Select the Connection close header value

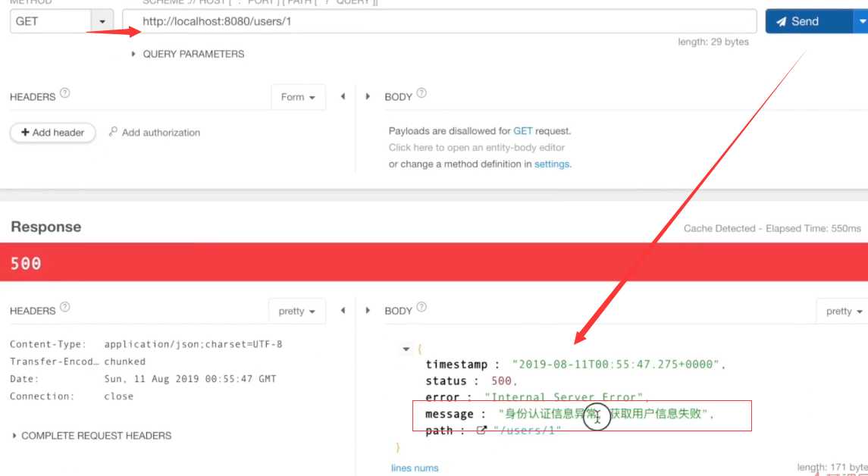point(118,396)
